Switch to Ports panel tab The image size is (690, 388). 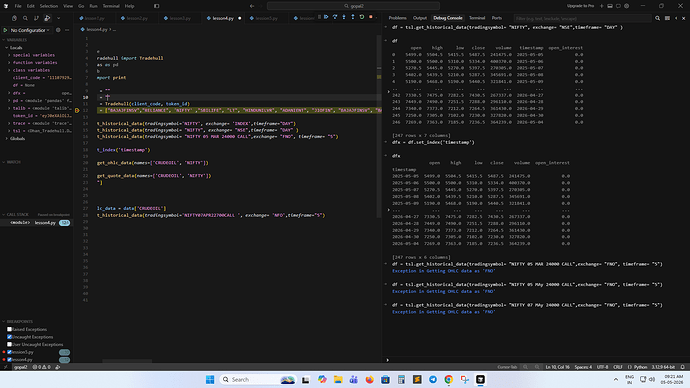click(497, 18)
